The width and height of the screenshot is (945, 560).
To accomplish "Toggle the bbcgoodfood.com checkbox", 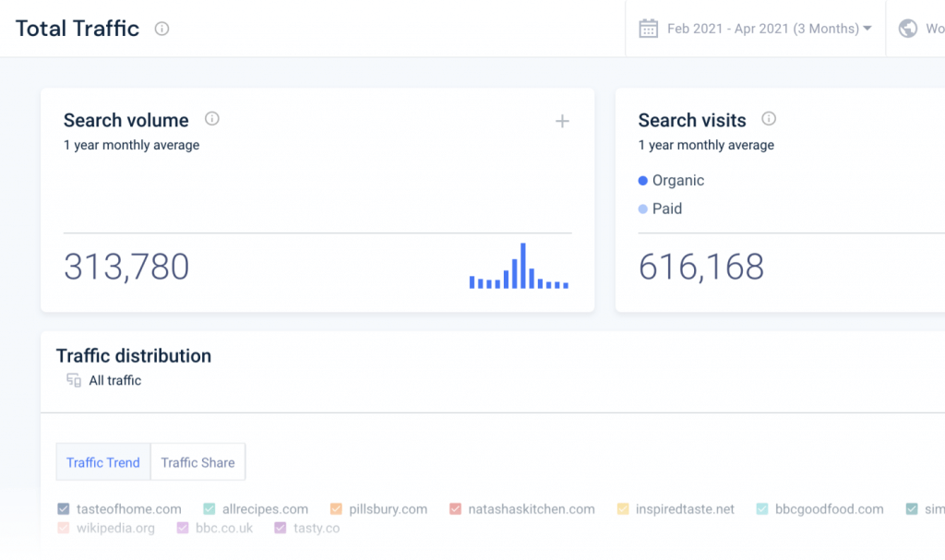I will click(x=762, y=508).
